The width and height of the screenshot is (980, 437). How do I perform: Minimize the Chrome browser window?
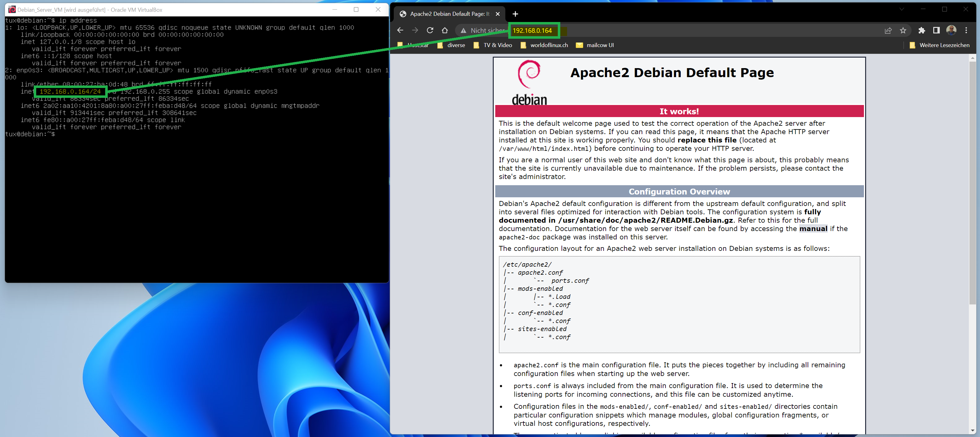pos(923,9)
